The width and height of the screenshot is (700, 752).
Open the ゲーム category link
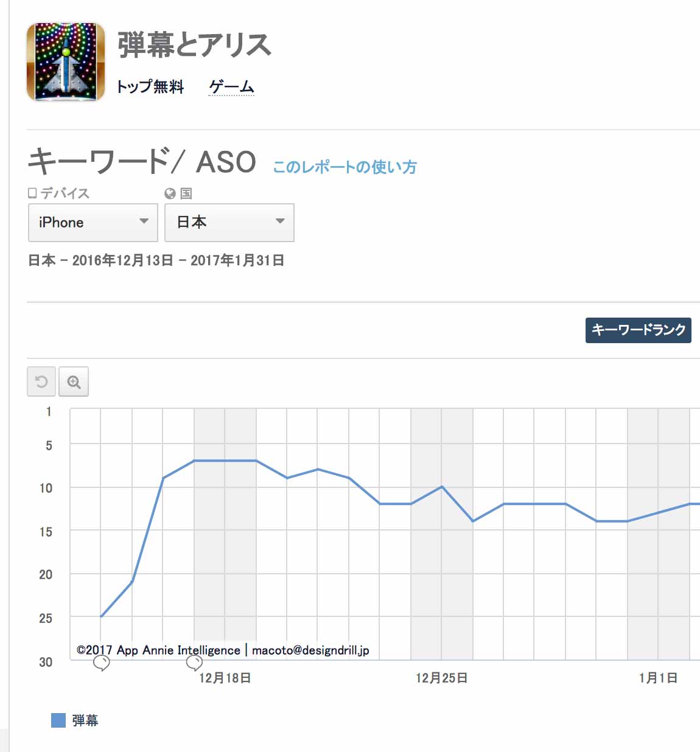[231, 87]
